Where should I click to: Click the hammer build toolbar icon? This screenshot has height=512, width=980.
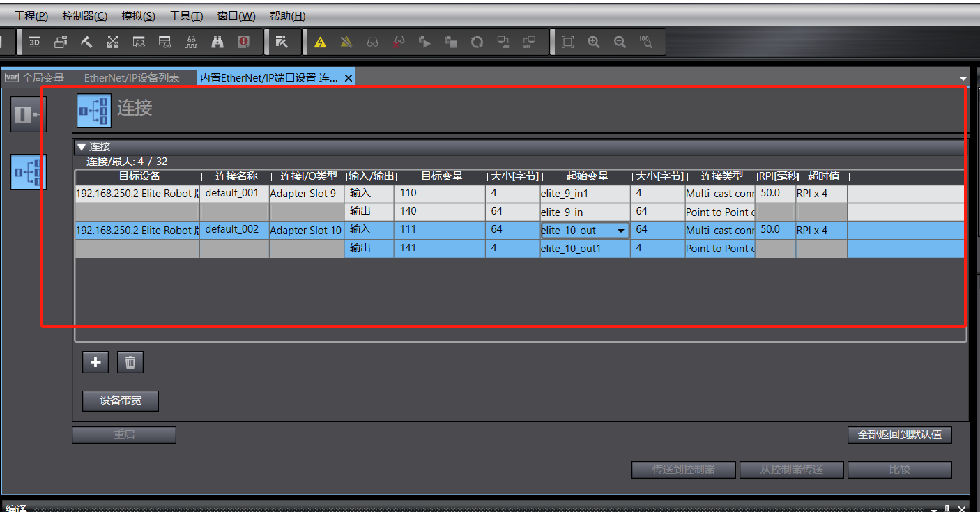[86, 42]
